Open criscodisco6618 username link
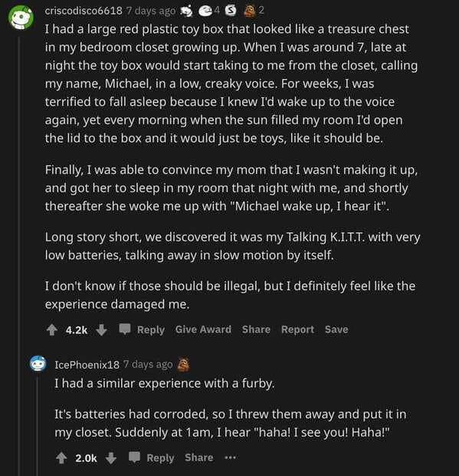 pyautogui.click(x=84, y=11)
